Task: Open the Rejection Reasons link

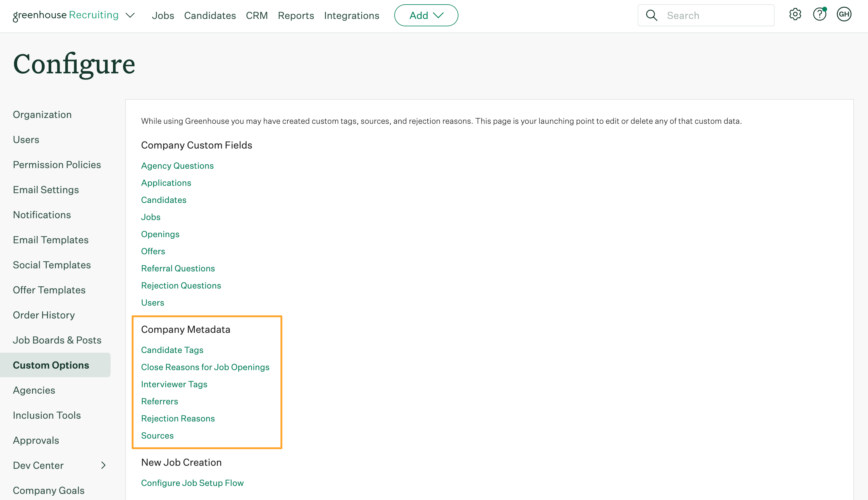Action: click(x=178, y=419)
